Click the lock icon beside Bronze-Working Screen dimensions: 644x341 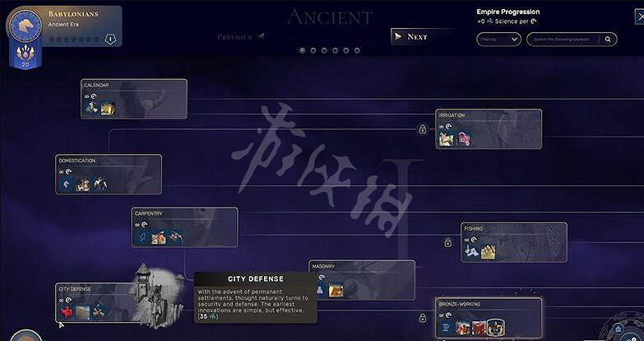(423, 318)
